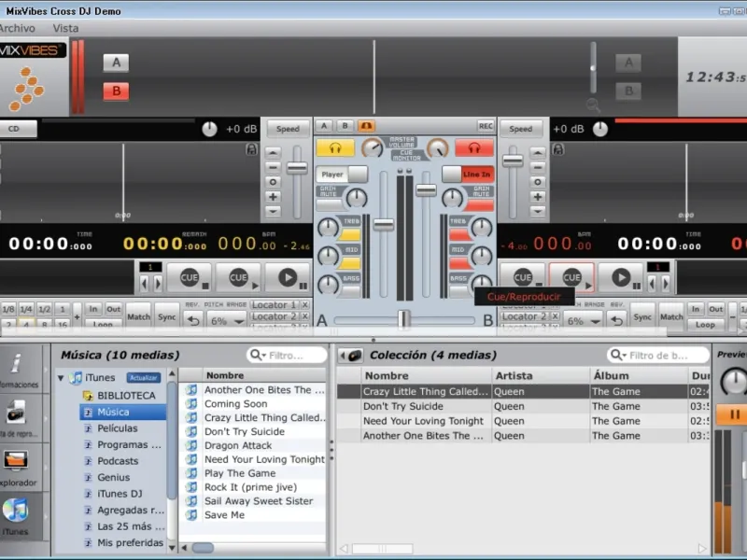
Task: Click the channel A volume fader handle
Action: click(384, 225)
